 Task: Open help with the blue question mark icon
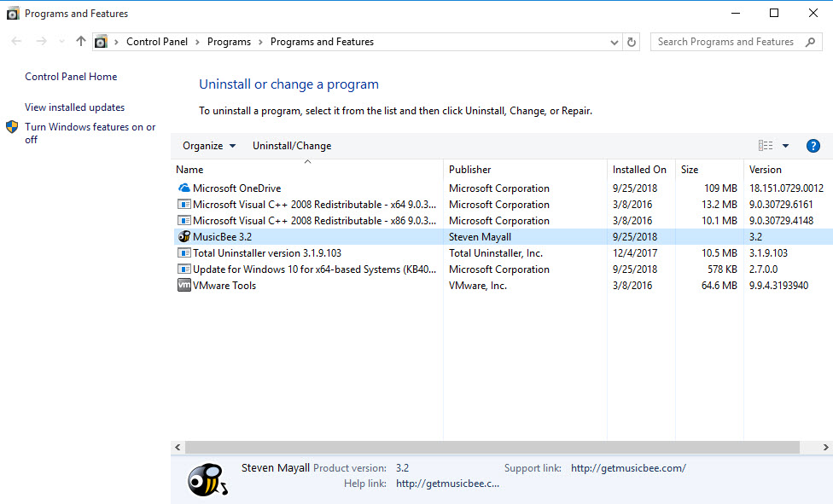813,146
